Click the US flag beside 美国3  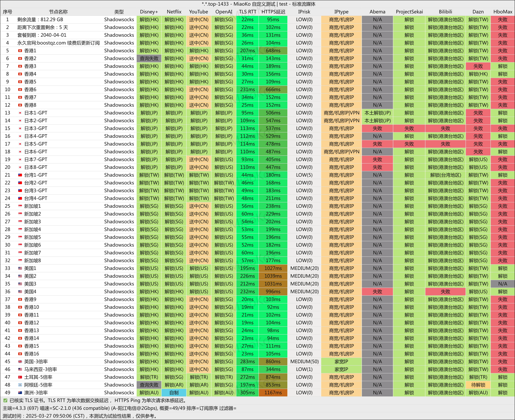pos(20,284)
